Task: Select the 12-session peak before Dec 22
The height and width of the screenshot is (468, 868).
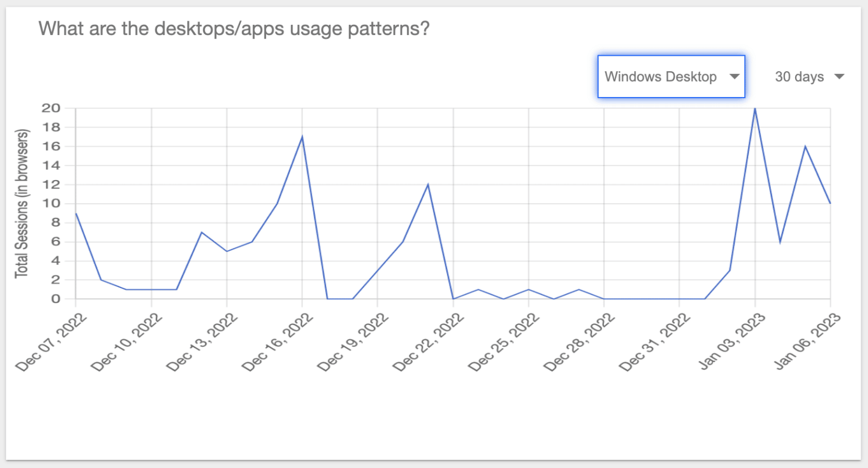Action: pyautogui.click(x=428, y=185)
